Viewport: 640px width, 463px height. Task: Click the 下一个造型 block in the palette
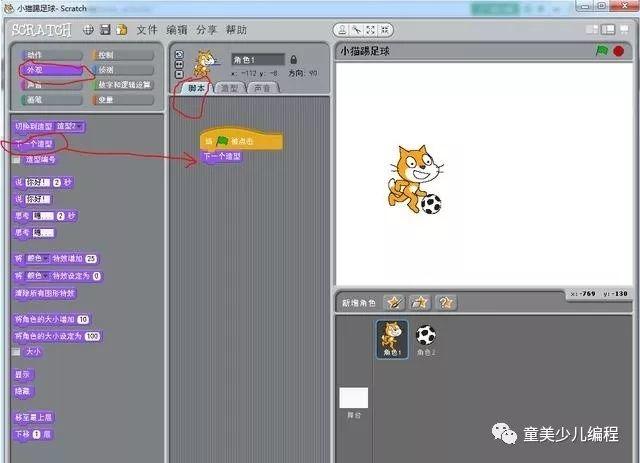(34, 144)
